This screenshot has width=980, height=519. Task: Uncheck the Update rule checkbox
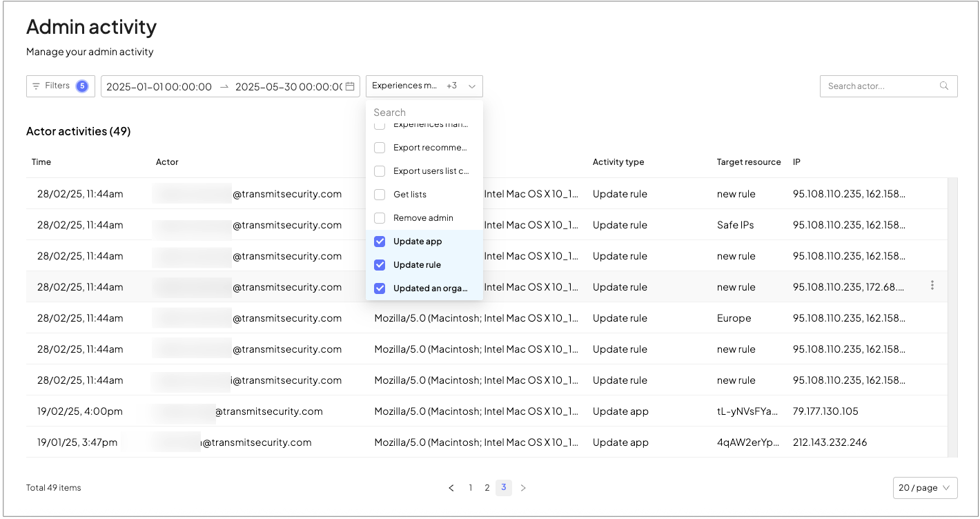tap(380, 265)
